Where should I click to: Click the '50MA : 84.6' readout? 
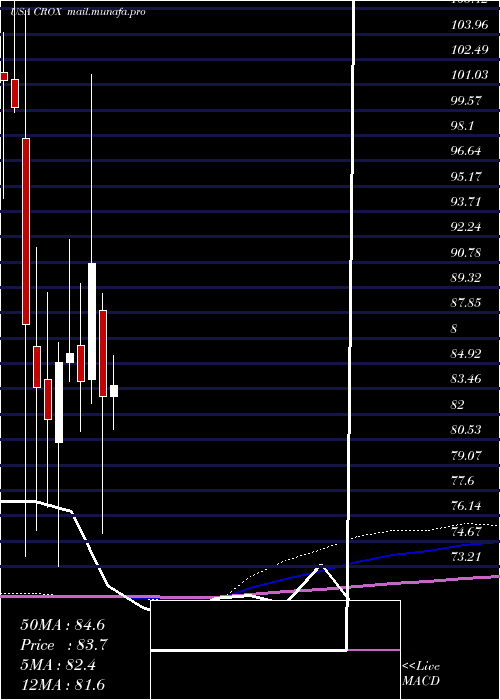coord(62,625)
